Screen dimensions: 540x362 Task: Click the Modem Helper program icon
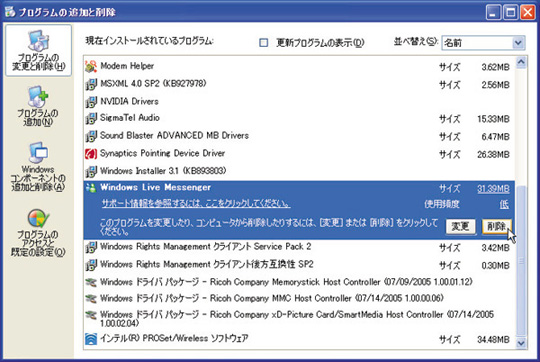coord(91,66)
